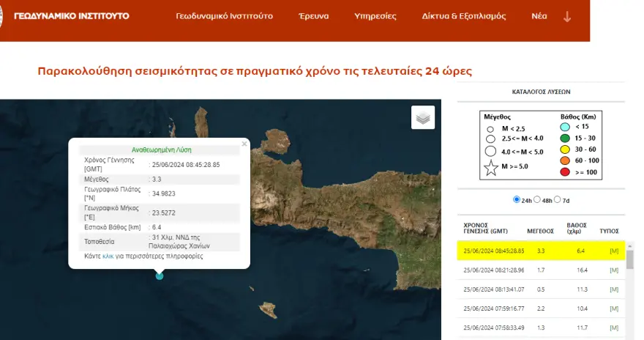
Task: Open the map layers switcher
Action: pos(423,117)
